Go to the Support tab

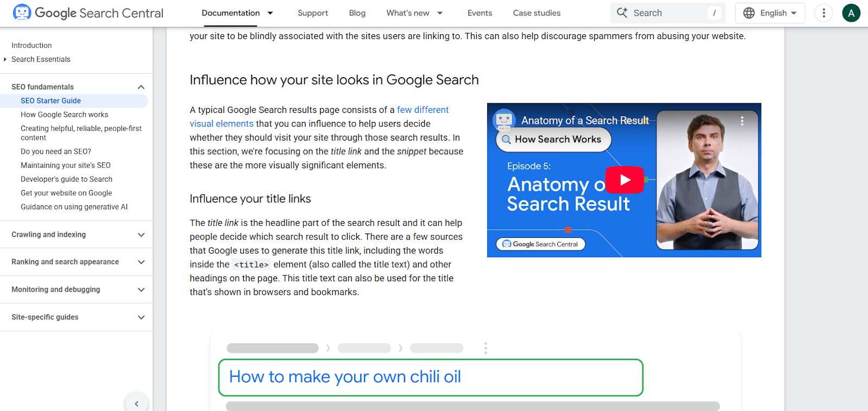[312, 13]
